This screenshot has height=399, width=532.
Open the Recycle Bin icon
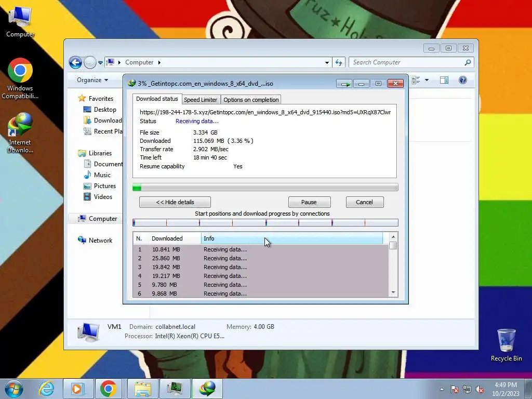(506, 345)
